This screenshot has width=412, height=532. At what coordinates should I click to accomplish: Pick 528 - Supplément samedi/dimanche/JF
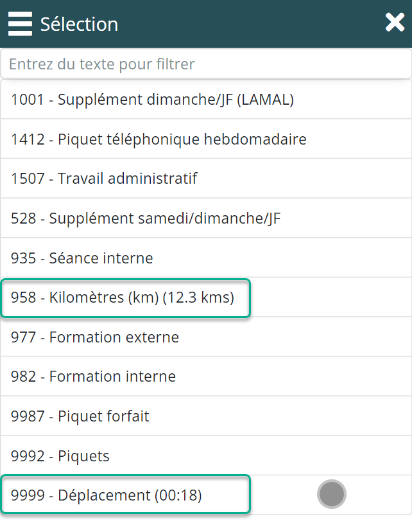(x=146, y=218)
